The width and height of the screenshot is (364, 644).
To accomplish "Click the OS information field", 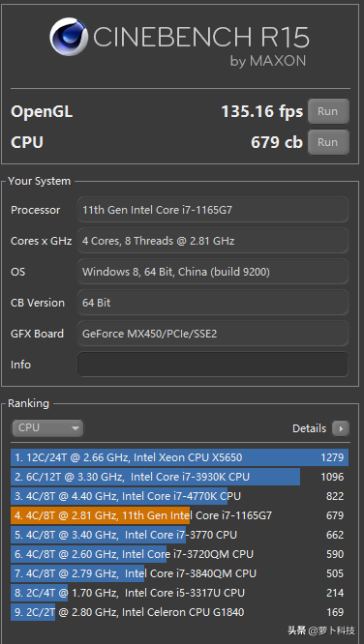I will [213, 272].
